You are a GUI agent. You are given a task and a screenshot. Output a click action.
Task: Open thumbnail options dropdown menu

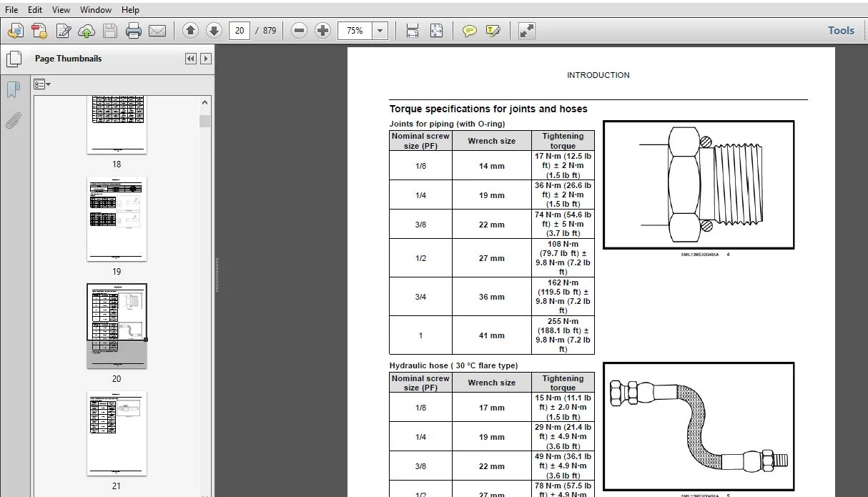point(42,84)
